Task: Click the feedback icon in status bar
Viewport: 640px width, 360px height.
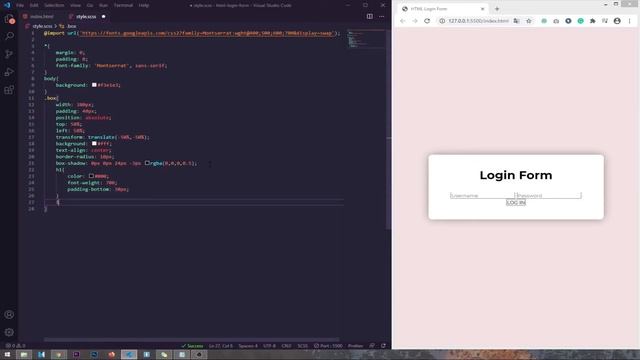Action: 372,346
